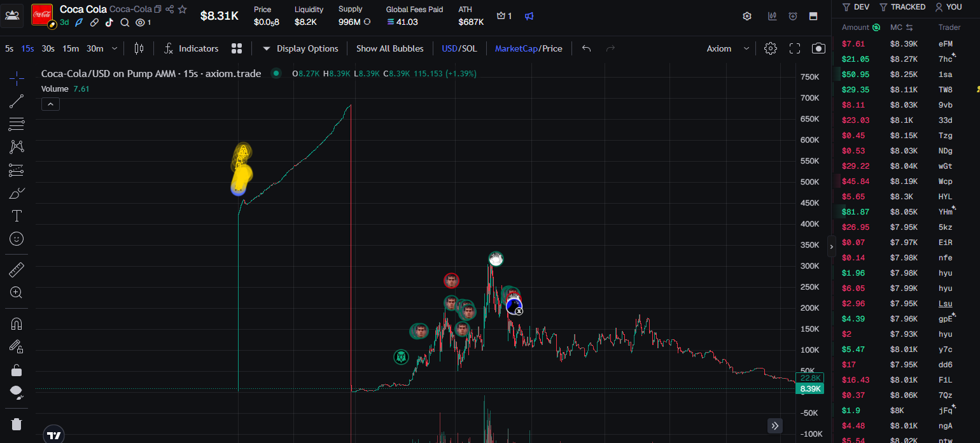Toggle magnet mode in drawing toolbar
980x443 pixels.
pyautogui.click(x=17, y=324)
